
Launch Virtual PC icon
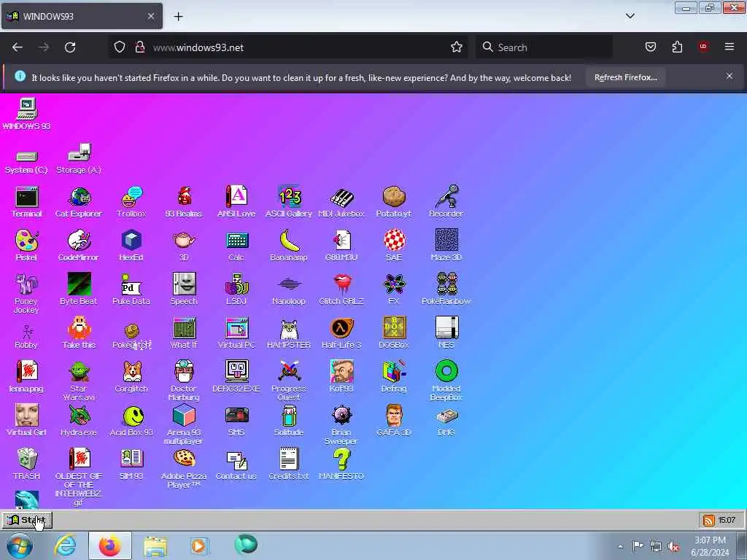pos(236,332)
